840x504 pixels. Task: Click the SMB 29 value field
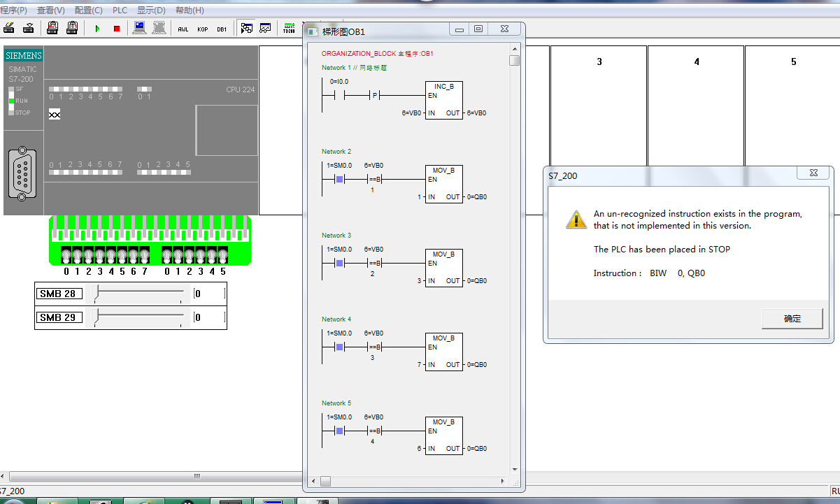coord(210,318)
